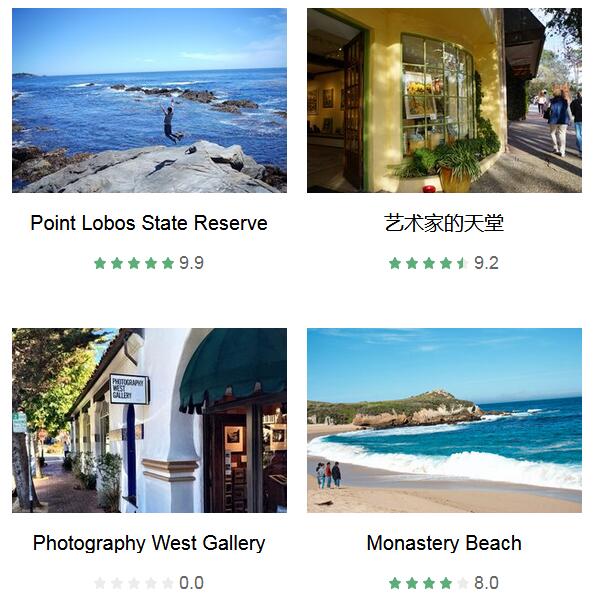The height and width of the screenshot is (604, 595).
Task: Click first green star under Point Lobos
Action: [100, 263]
